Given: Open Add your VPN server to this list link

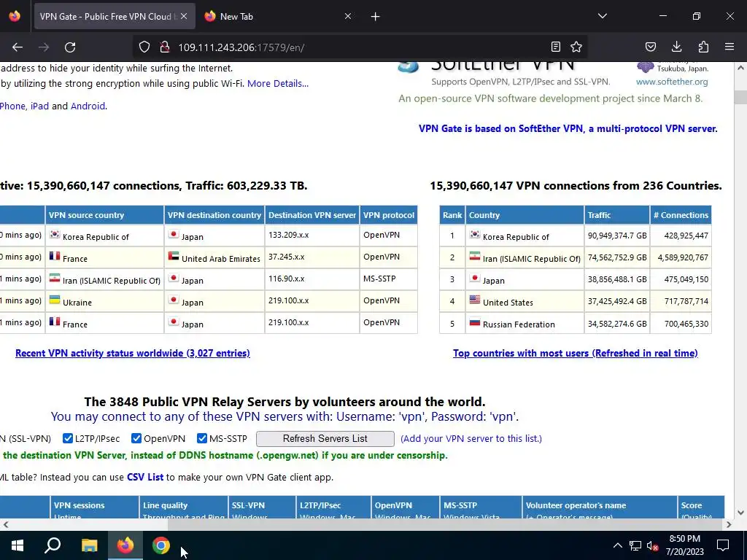Looking at the screenshot, I should pos(471,438).
